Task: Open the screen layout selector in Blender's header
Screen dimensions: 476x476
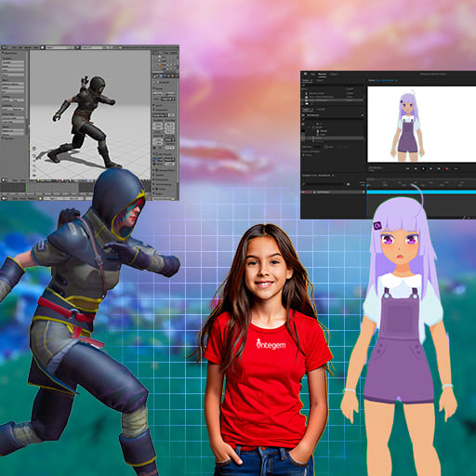Action: tap(59, 47)
